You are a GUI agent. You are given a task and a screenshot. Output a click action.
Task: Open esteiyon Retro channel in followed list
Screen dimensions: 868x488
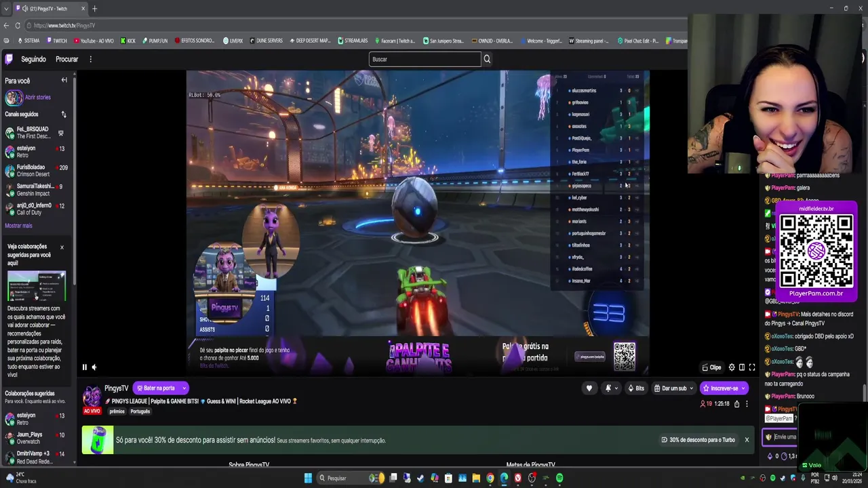click(37, 152)
